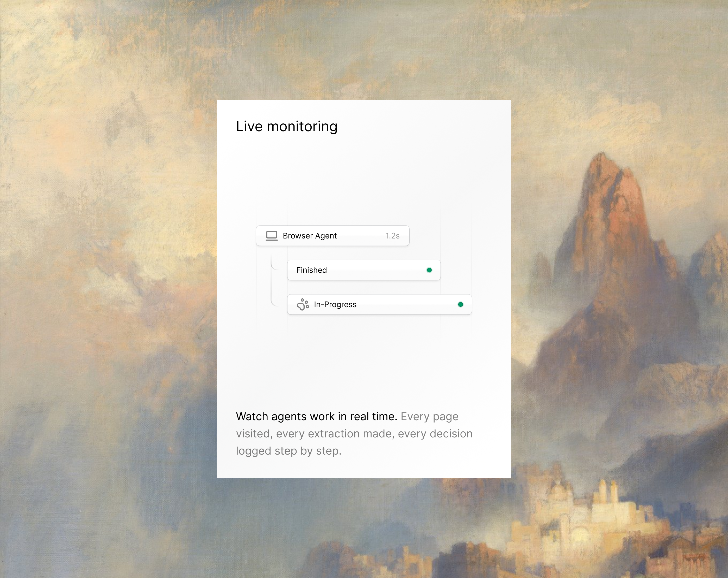Image resolution: width=728 pixels, height=578 pixels.
Task: Click the 'Browser Agent' label text
Action: 310,236
